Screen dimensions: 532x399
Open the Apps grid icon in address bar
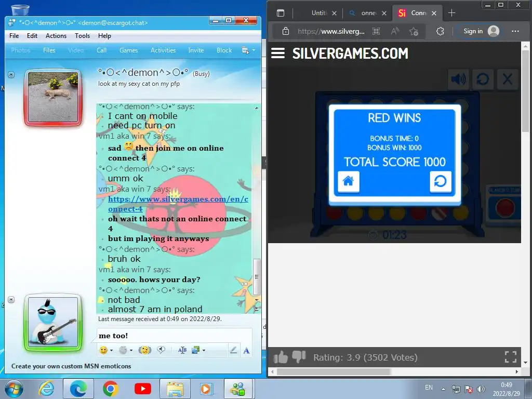376,31
